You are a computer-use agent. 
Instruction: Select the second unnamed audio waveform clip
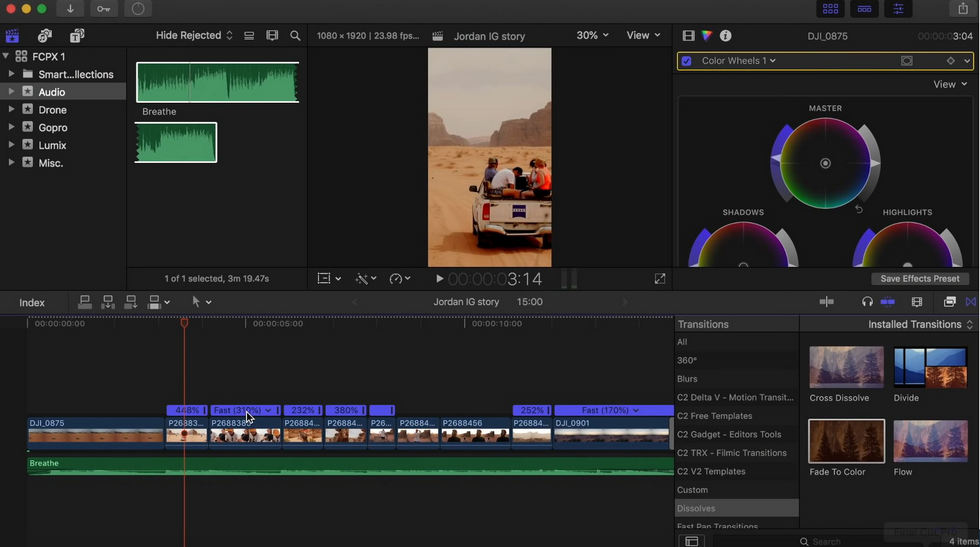click(176, 143)
